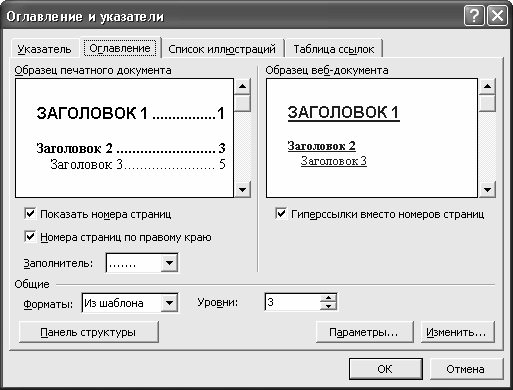
Task: Expand the Форматы dropdown Из шаблона
Action: pos(169,303)
